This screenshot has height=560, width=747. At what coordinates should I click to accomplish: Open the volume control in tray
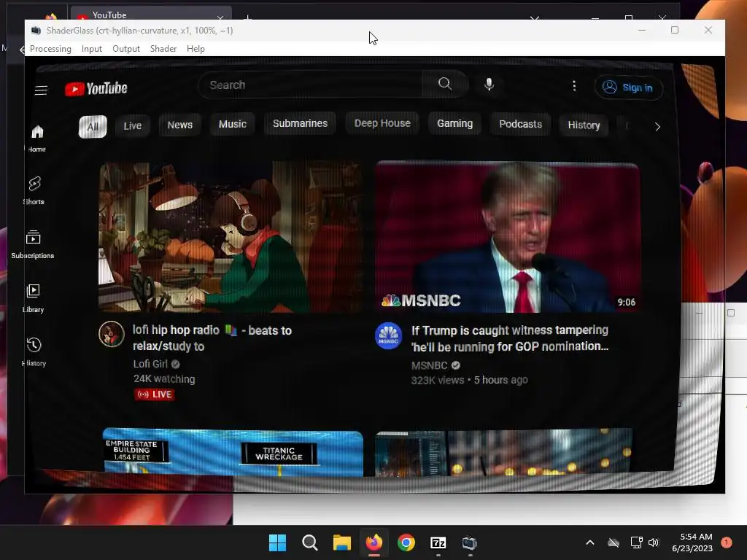point(654,542)
